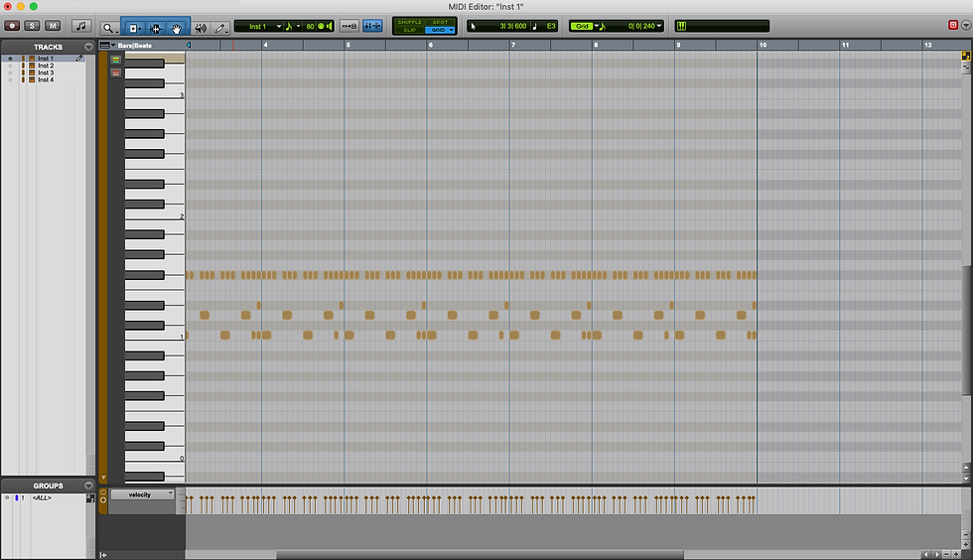Click the default note velocity 80 field
This screenshot has height=560, width=973.
click(310, 26)
